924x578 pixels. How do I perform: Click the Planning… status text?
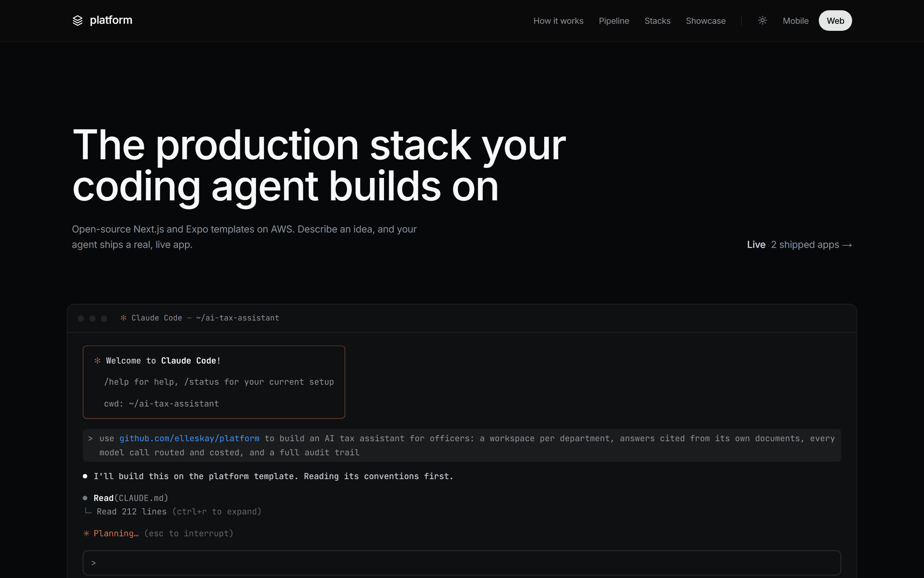click(x=116, y=533)
